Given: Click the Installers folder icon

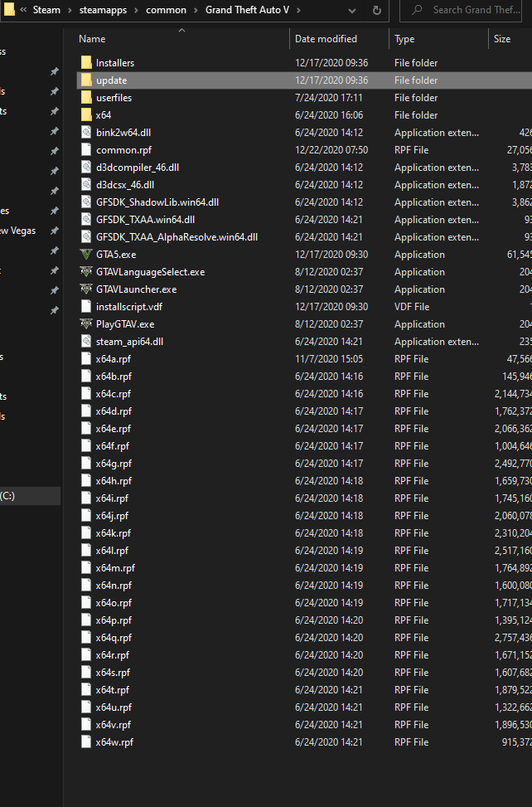Looking at the screenshot, I should (x=86, y=63).
